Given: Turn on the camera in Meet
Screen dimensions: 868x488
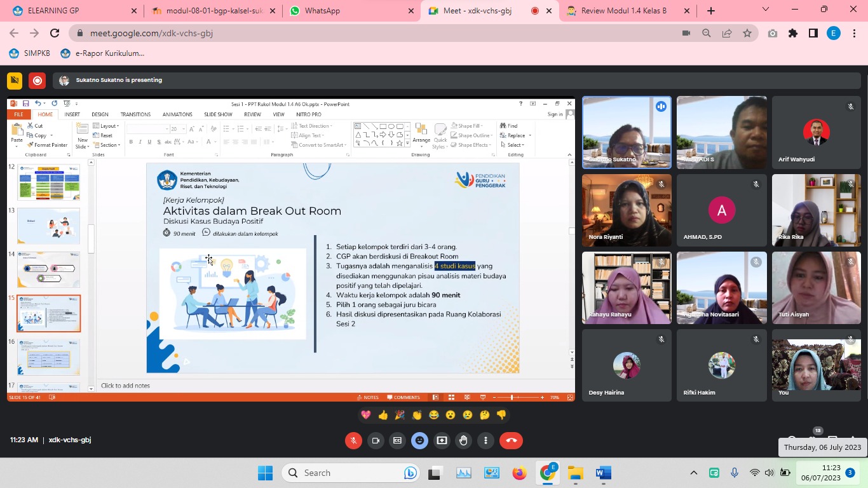Looking at the screenshot, I should coord(376,440).
